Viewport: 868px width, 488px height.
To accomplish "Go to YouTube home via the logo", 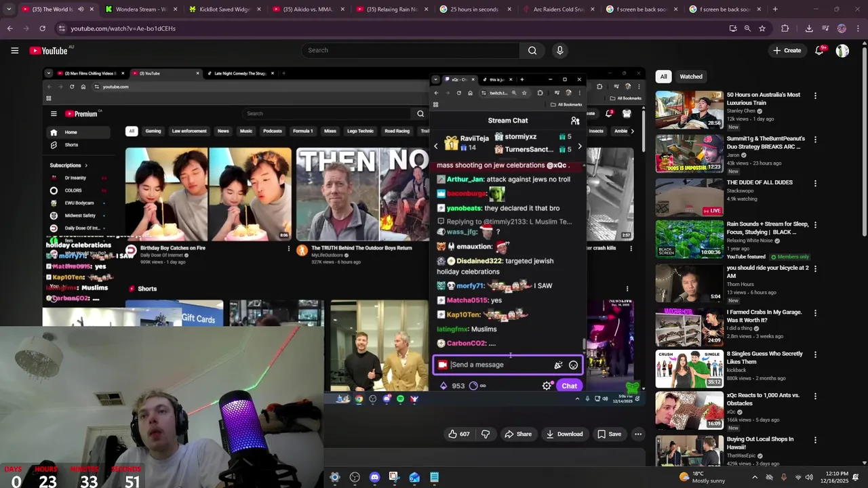I will tap(49, 51).
